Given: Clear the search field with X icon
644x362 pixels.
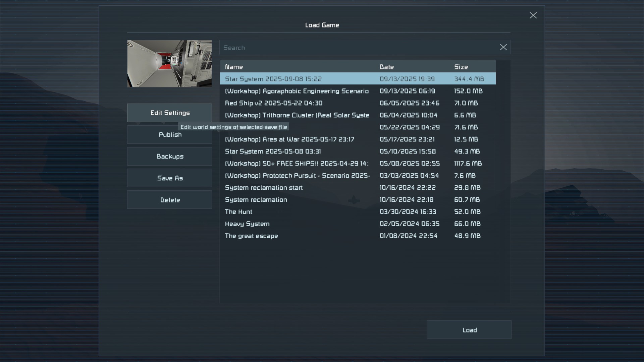Looking at the screenshot, I should pos(503,47).
